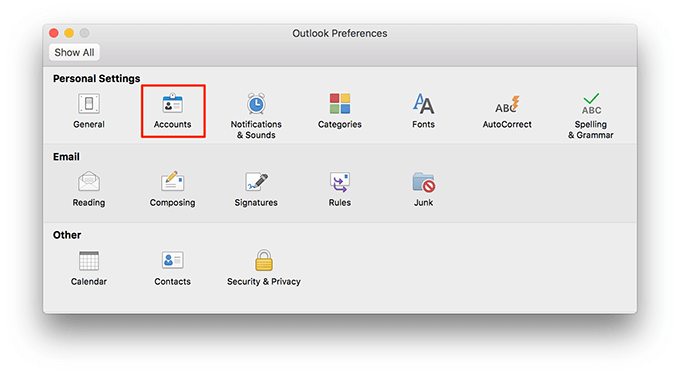Open Notifications & Sounds settings
This screenshot has height=375, width=680.
(x=256, y=116)
